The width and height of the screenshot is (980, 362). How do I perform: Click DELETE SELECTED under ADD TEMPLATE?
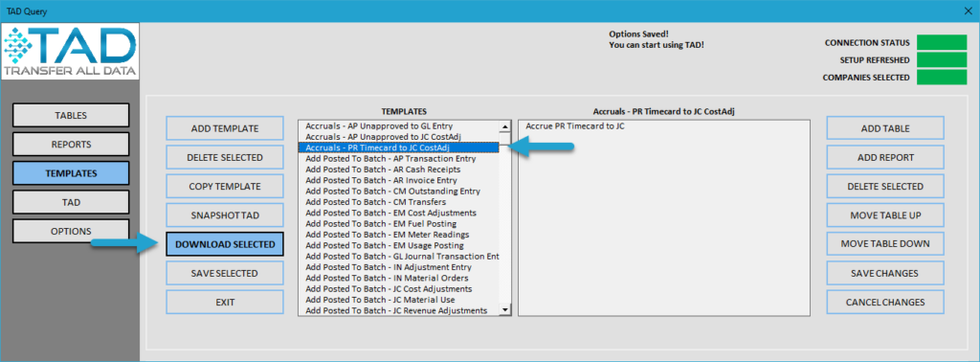pos(225,157)
